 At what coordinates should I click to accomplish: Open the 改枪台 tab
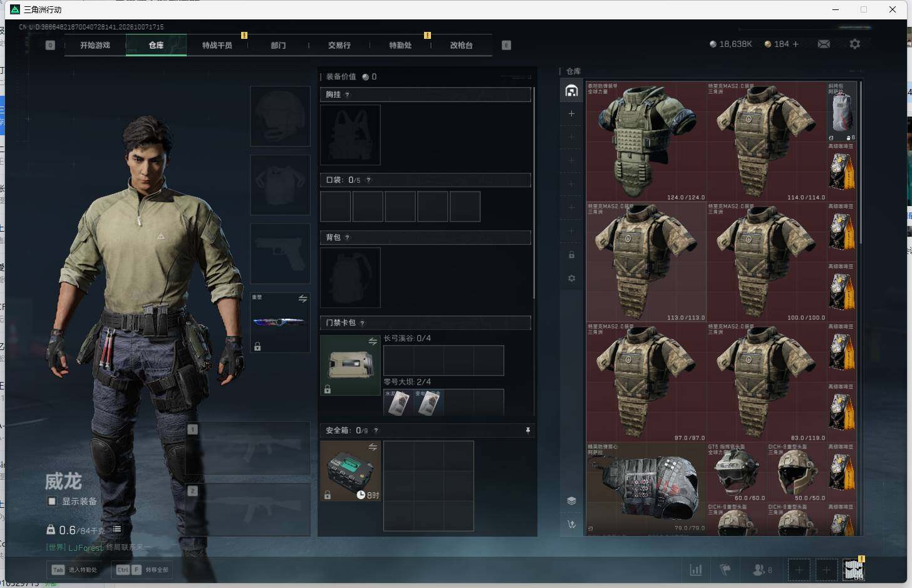tap(462, 45)
